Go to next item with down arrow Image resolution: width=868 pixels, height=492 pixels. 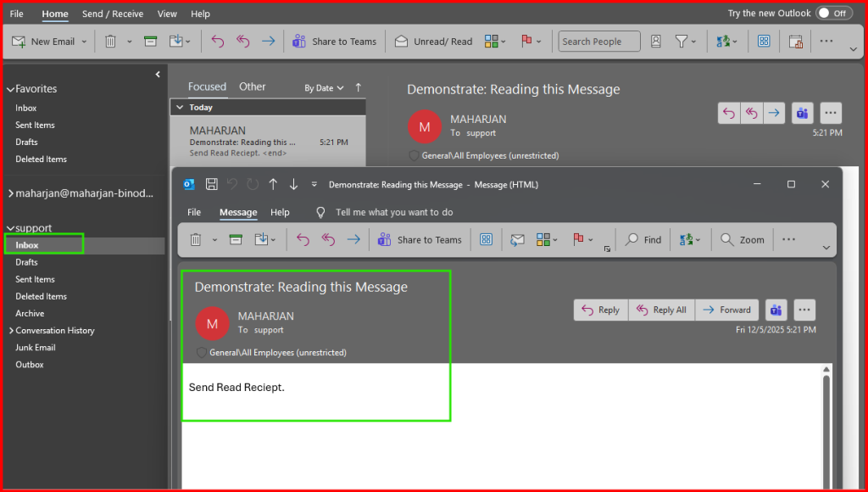[293, 184]
